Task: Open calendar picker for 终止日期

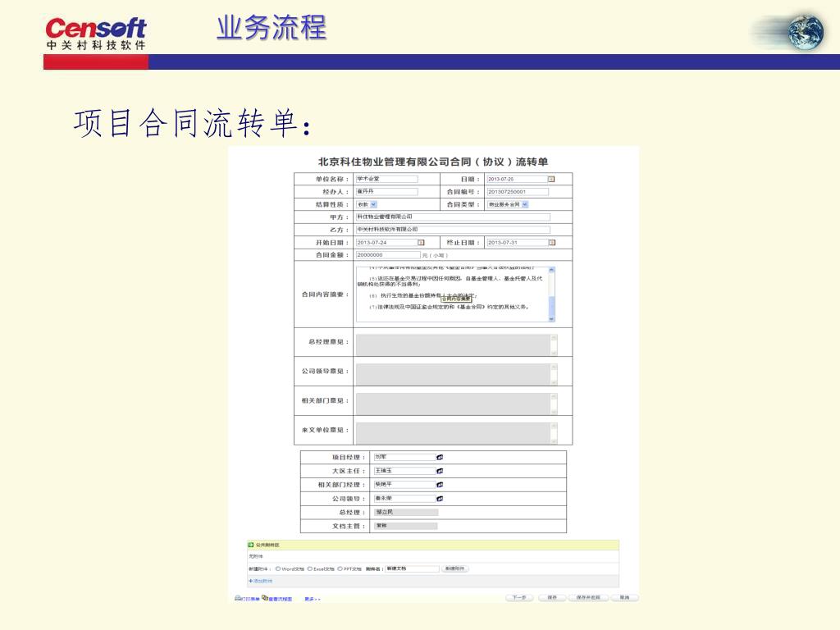Action: pyautogui.click(x=552, y=243)
